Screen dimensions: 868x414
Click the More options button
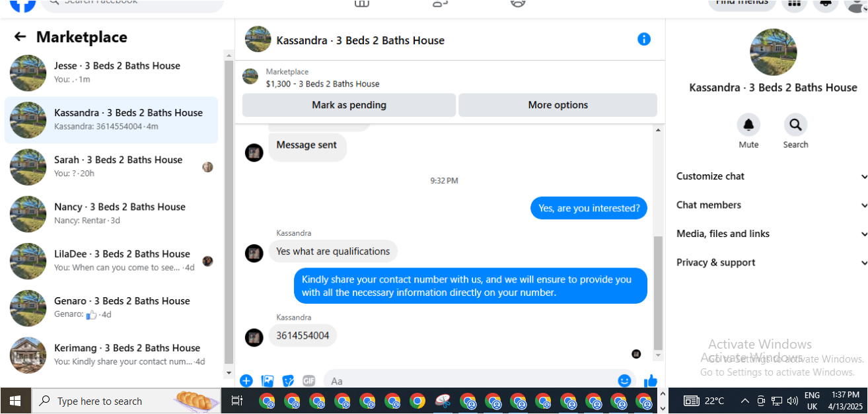558,105
